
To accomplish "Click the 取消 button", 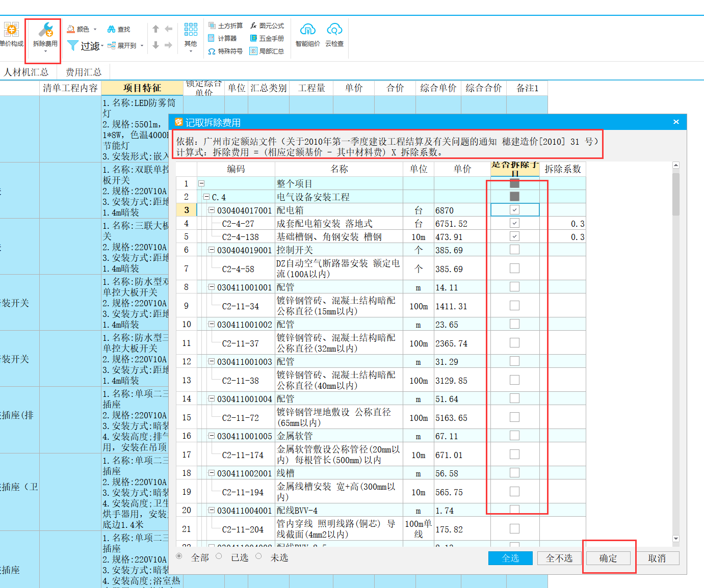I will click(657, 558).
